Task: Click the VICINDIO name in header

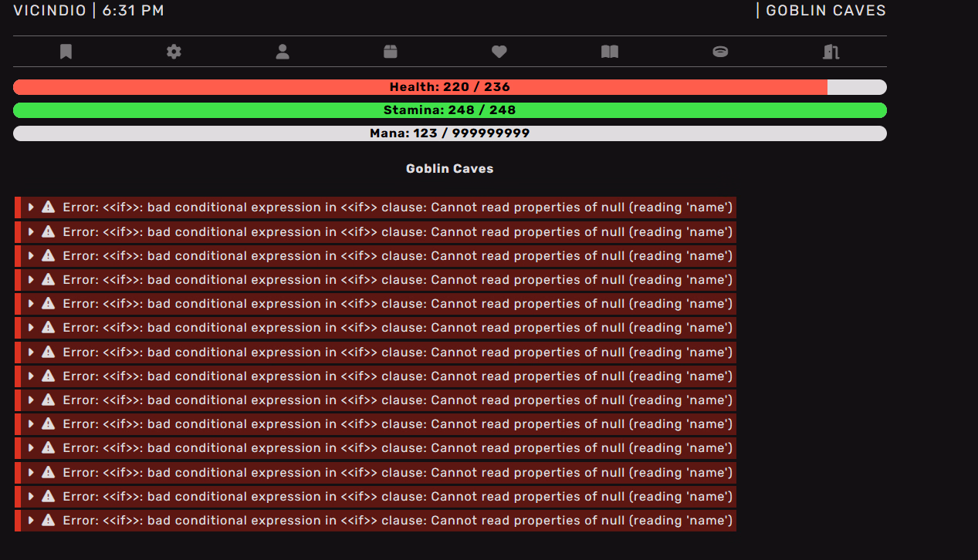Action: [x=49, y=11]
